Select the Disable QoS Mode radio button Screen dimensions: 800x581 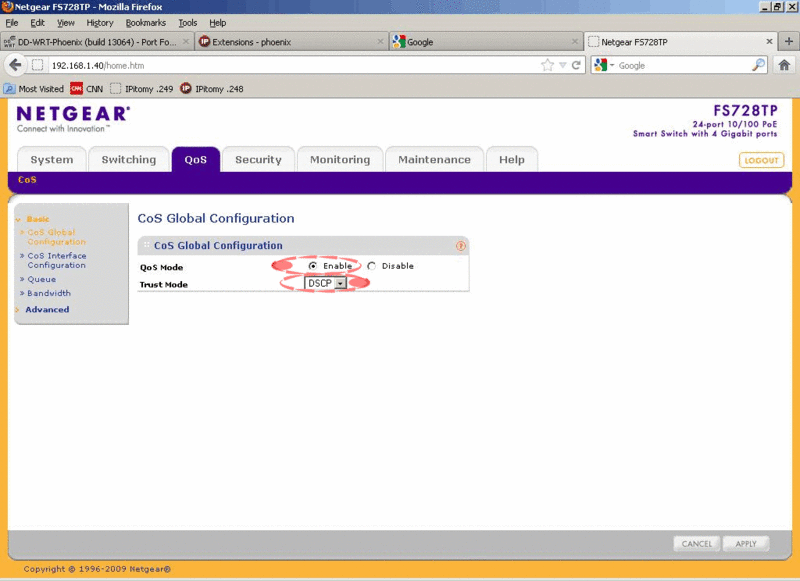[371, 266]
